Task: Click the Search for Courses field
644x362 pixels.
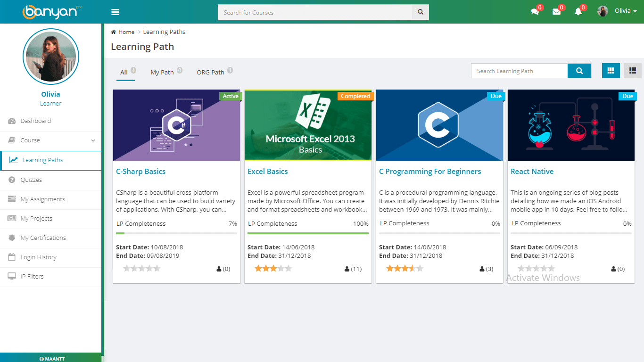Action: (x=315, y=12)
